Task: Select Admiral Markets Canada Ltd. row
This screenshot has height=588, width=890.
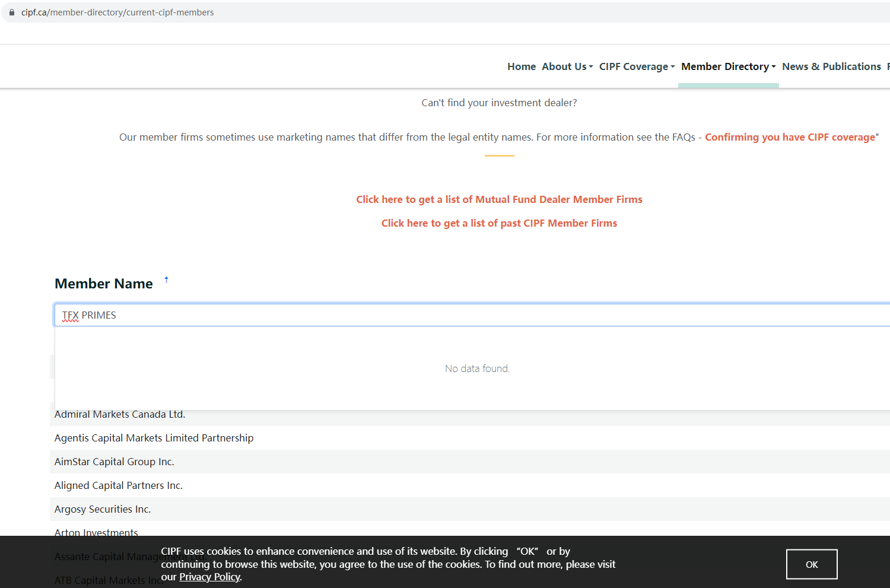Action: (470, 414)
